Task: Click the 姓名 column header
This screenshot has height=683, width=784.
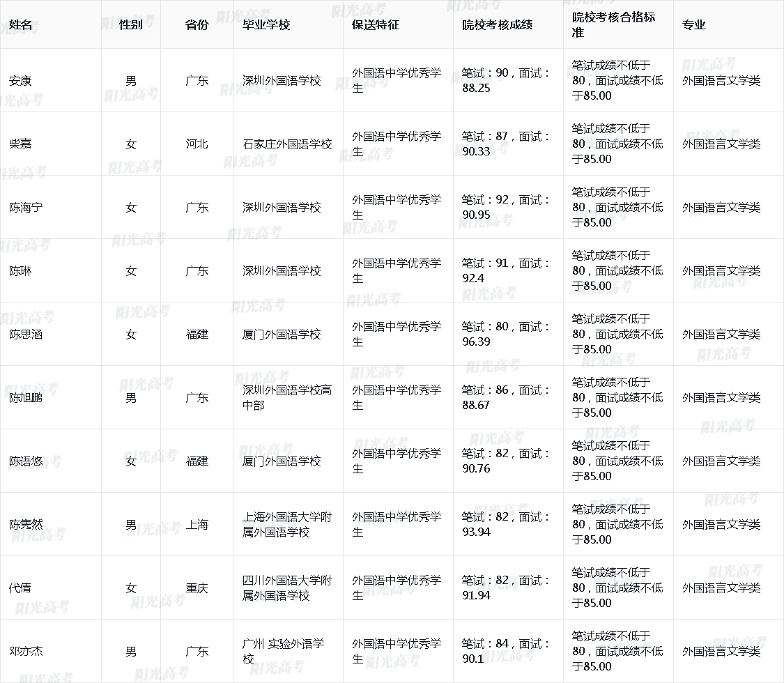Action: 20,24
